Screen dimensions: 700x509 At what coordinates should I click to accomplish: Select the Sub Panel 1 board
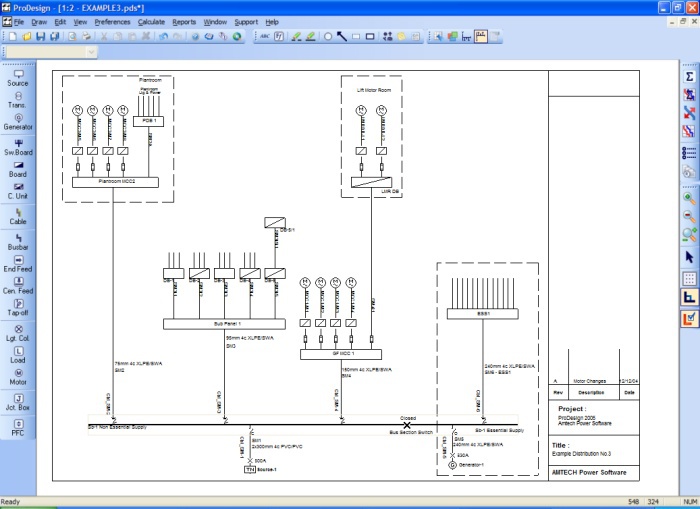tap(224, 324)
